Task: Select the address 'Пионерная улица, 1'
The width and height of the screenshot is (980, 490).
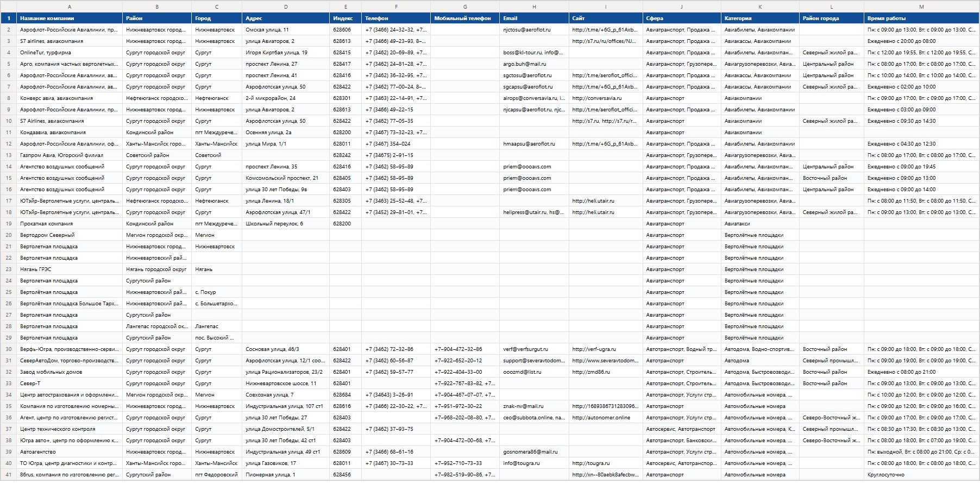Action: pos(286,474)
